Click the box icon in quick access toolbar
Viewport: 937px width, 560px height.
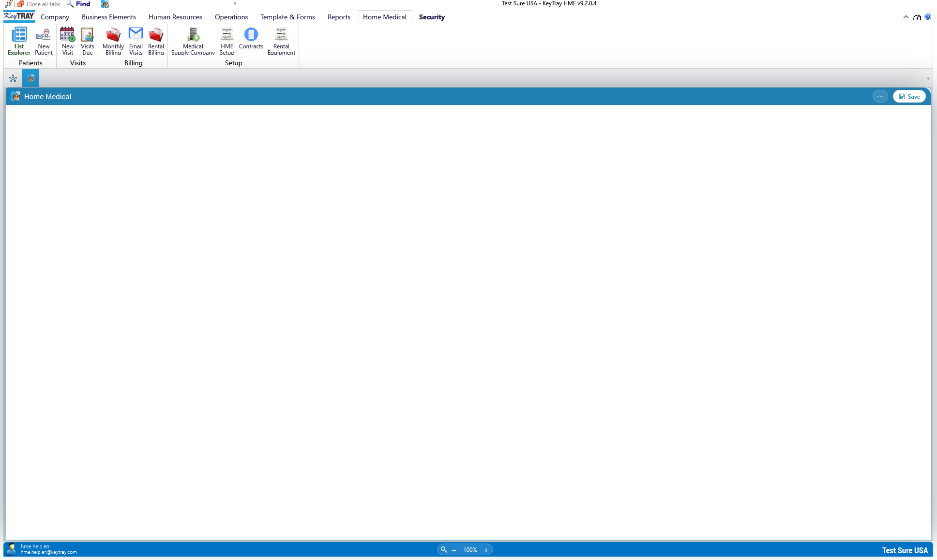tap(105, 4)
